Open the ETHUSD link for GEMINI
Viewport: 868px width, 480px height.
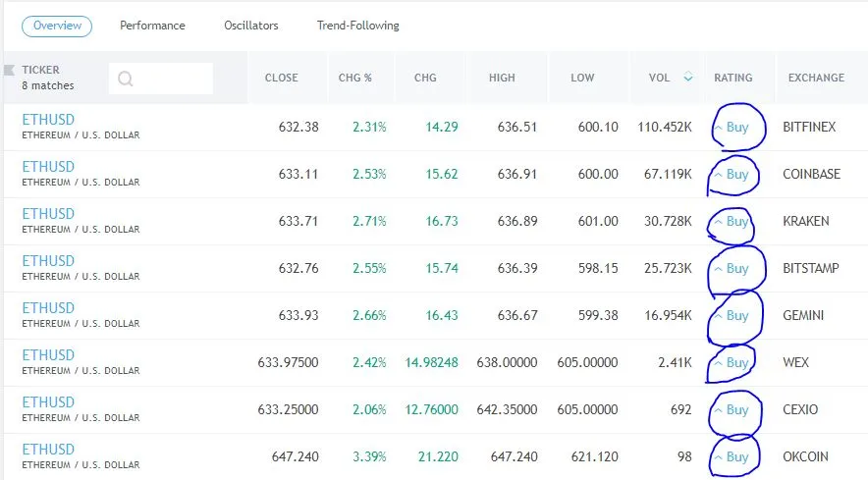point(48,308)
